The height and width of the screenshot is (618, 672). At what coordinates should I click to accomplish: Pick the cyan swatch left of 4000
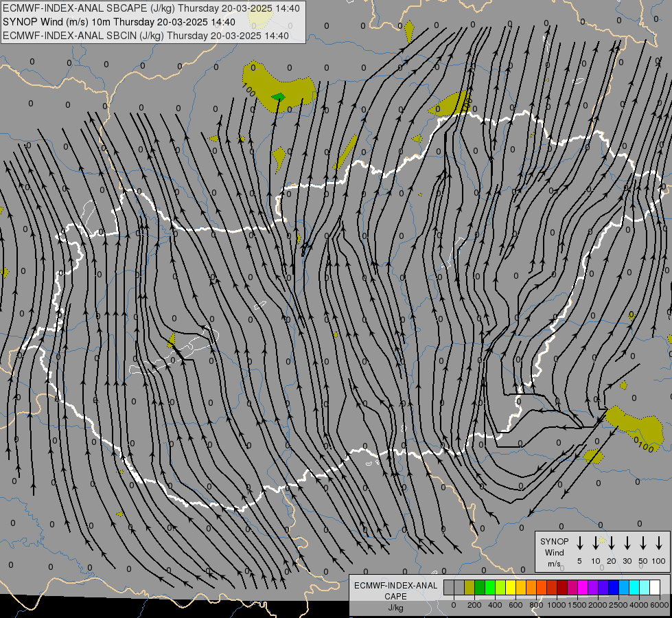[x=634, y=588]
